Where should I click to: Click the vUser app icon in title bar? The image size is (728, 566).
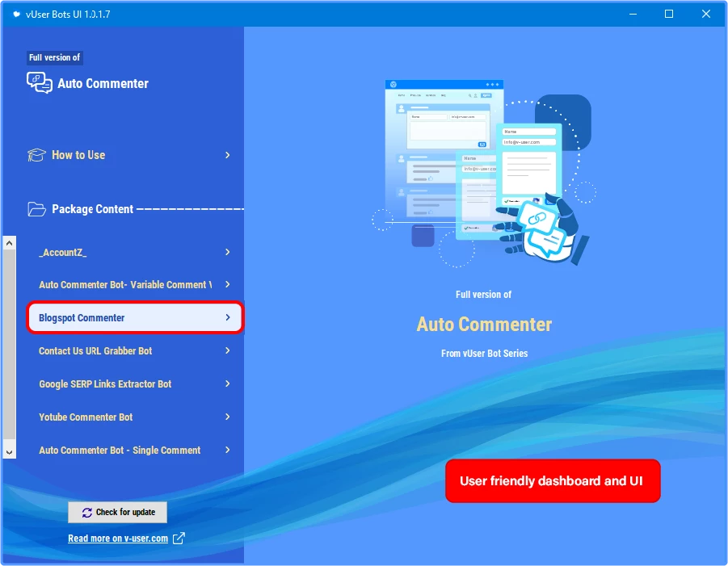pyautogui.click(x=16, y=14)
